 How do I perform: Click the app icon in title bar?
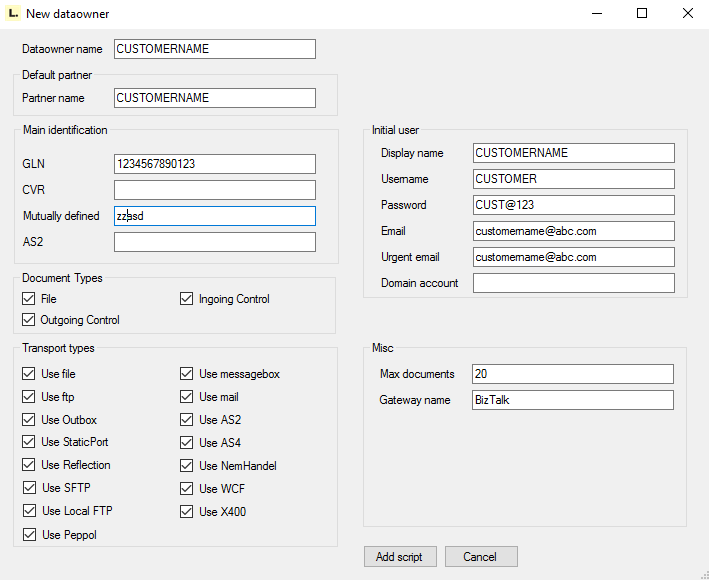[x=13, y=14]
